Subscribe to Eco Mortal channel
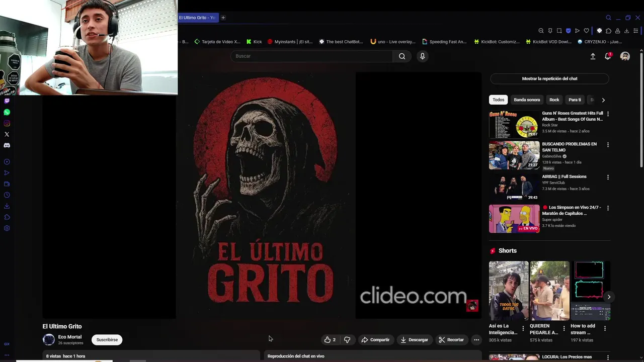 (107, 340)
